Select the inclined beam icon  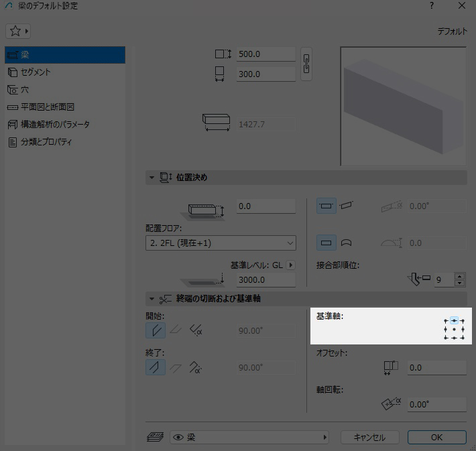point(345,206)
